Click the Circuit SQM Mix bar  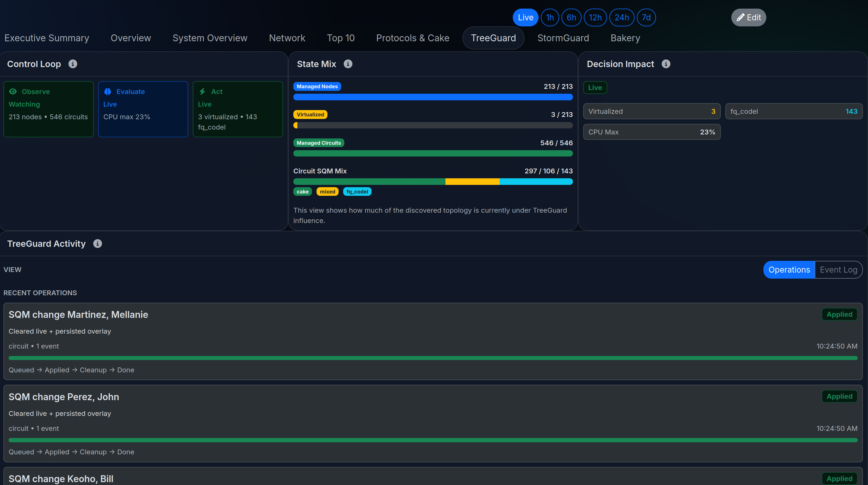[x=433, y=182]
